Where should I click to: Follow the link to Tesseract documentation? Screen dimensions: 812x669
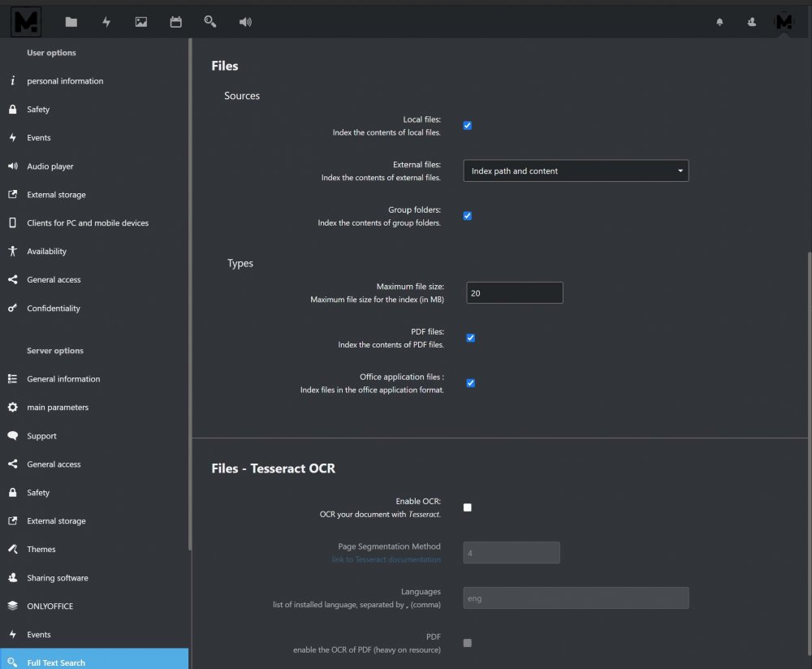[386, 559]
